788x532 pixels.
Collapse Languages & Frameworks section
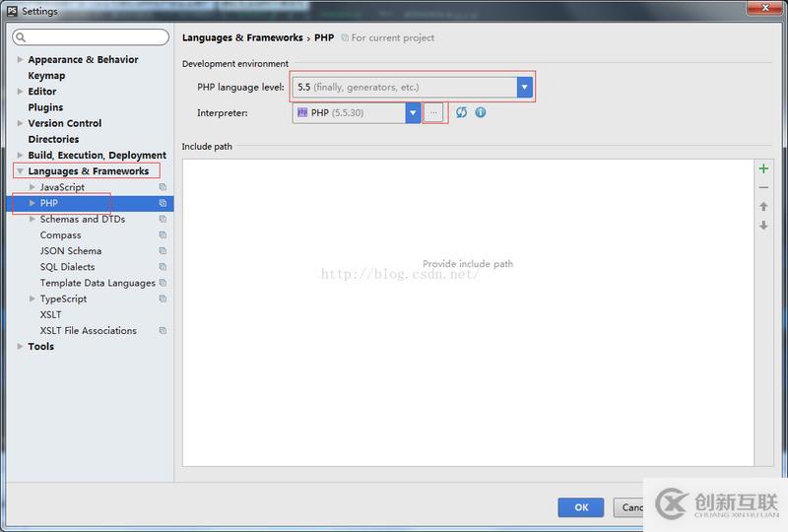20,171
